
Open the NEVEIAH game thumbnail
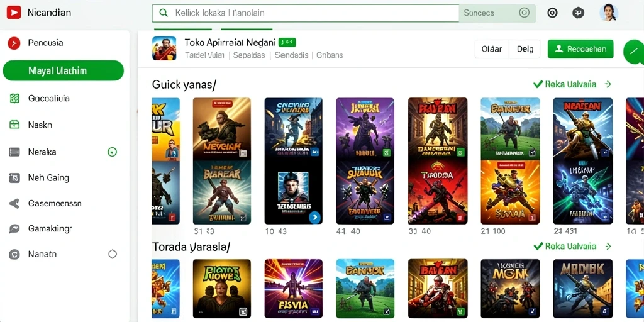pos(222,129)
